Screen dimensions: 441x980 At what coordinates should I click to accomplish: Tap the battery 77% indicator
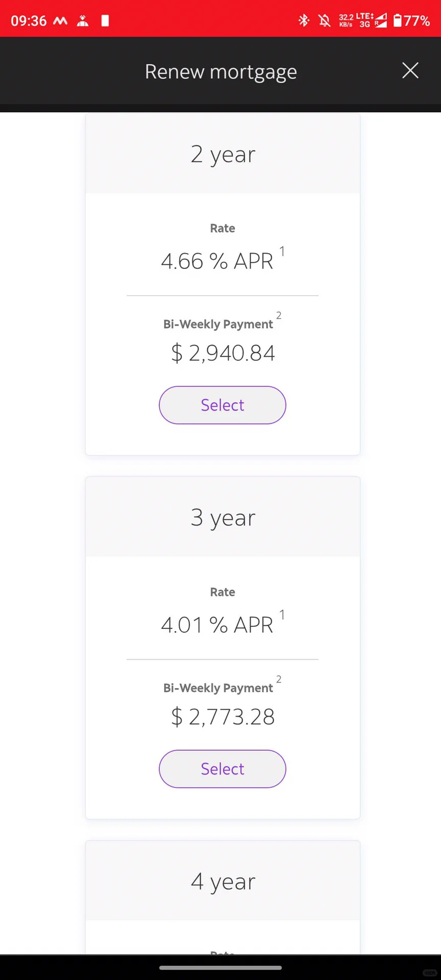pyautogui.click(x=411, y=20)
